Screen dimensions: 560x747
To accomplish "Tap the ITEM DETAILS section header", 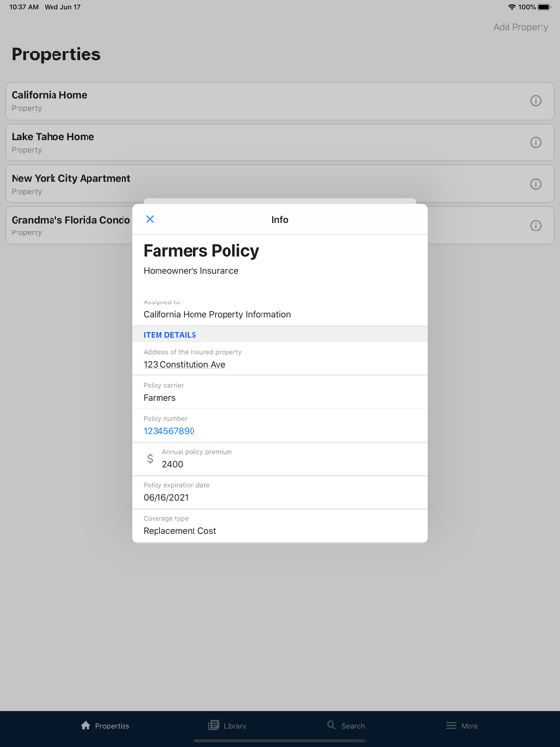I will (280, 335).
